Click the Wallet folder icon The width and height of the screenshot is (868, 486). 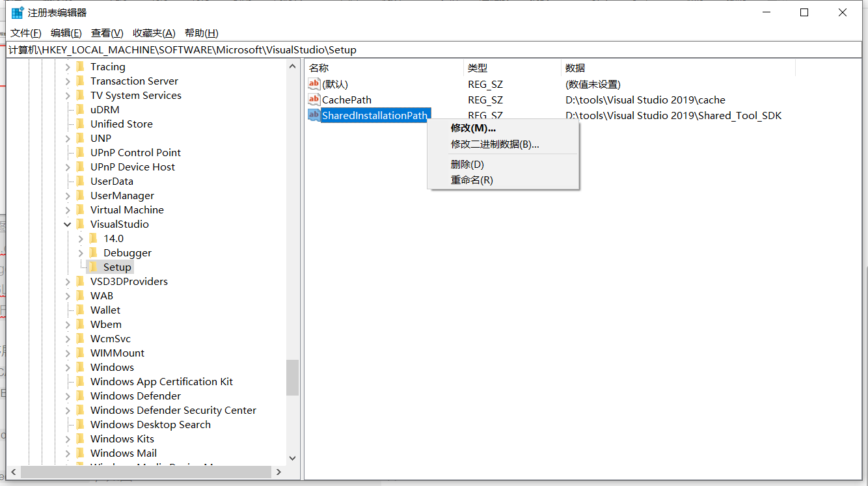[x=80, y=310]
